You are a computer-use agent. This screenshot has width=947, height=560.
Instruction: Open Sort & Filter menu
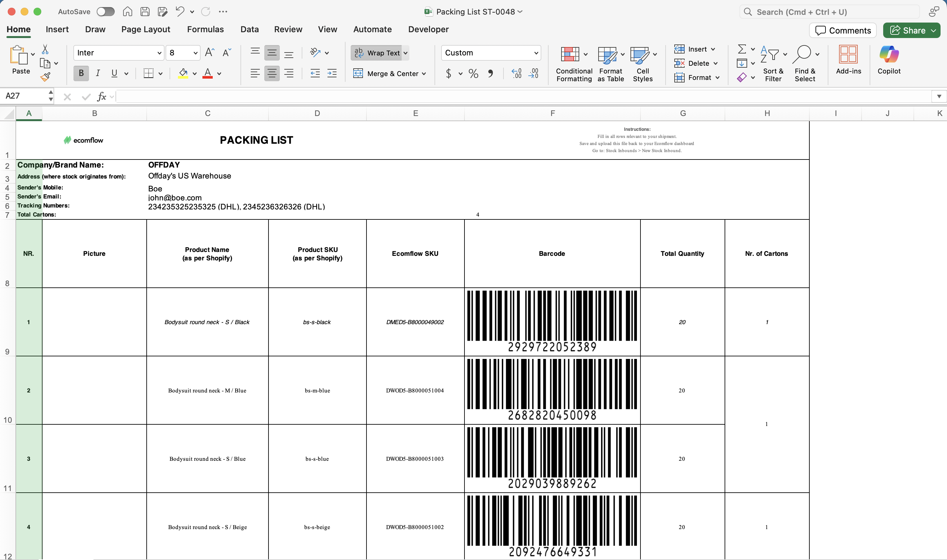(773, 63)
